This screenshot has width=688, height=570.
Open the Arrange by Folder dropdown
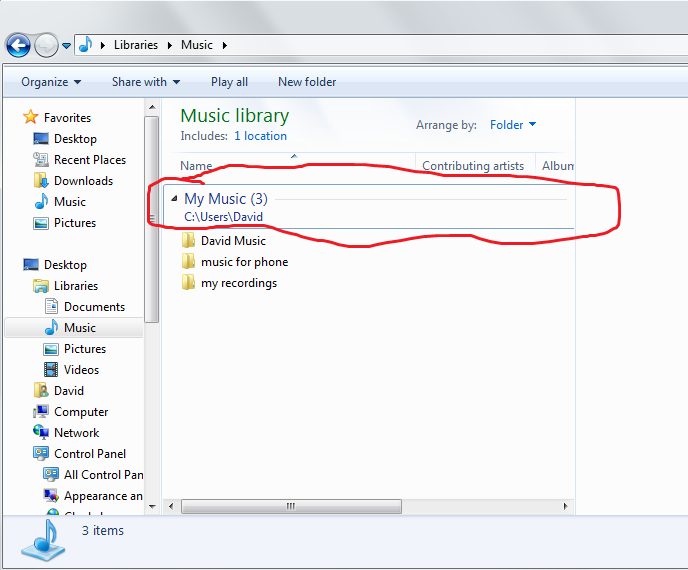[512, 125]
